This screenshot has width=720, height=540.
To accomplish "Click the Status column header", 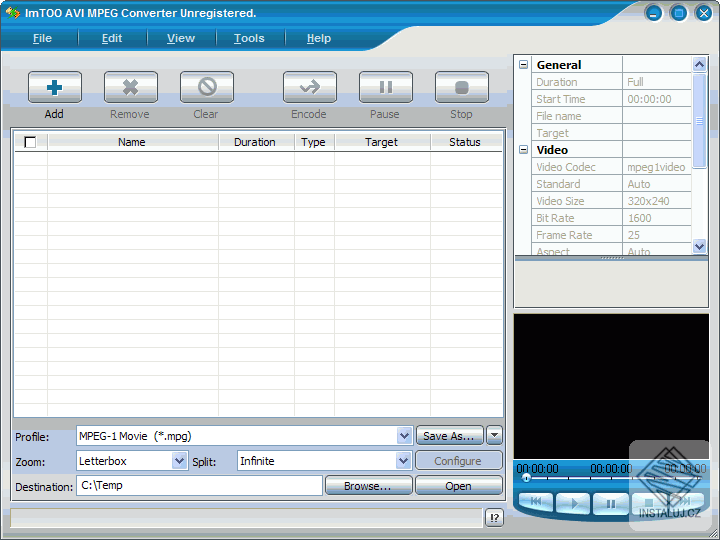I will point(466,142).
